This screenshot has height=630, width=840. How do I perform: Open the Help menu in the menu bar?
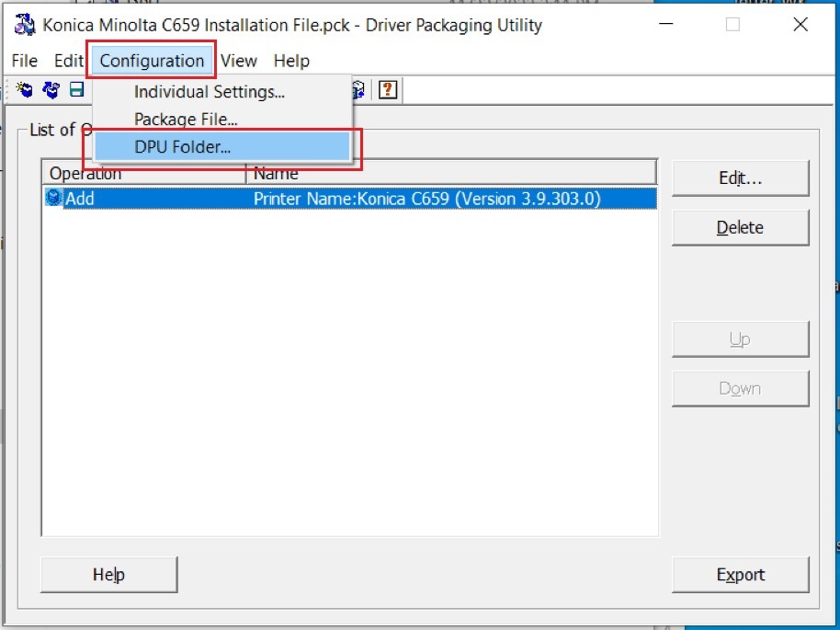[x=291, y=61]
